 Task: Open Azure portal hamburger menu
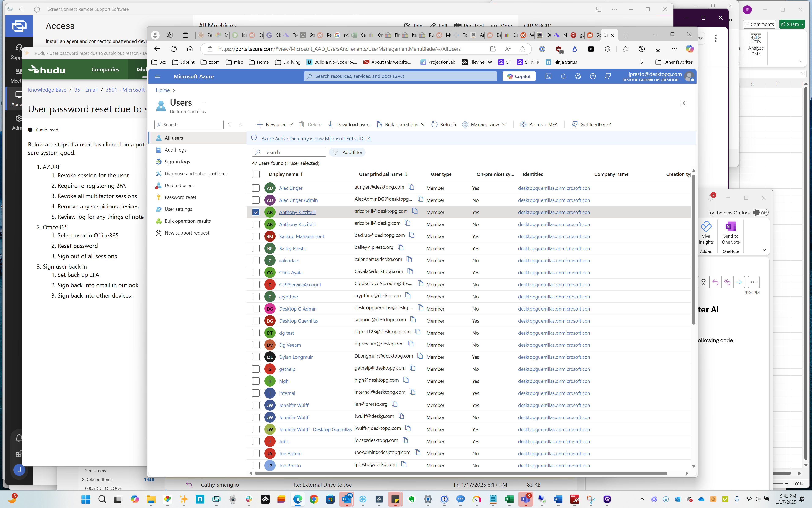coord(157,76)
